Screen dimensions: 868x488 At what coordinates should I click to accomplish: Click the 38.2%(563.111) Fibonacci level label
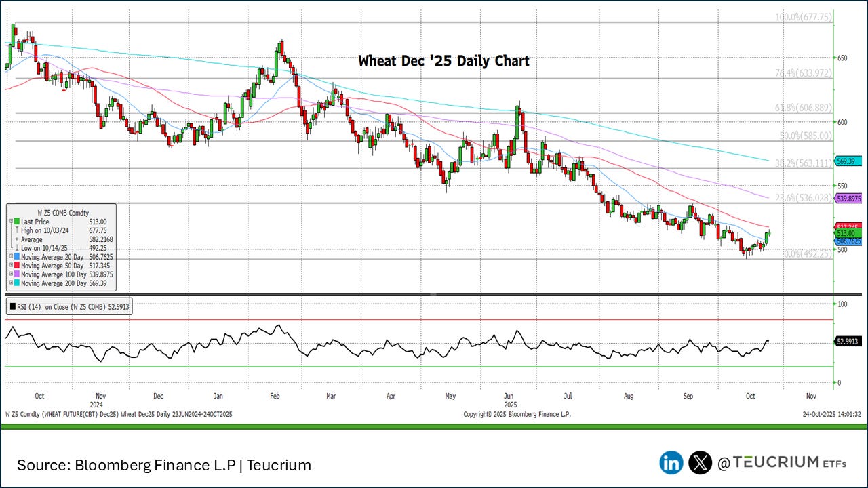pyautogui.click(x=804, y=163)
